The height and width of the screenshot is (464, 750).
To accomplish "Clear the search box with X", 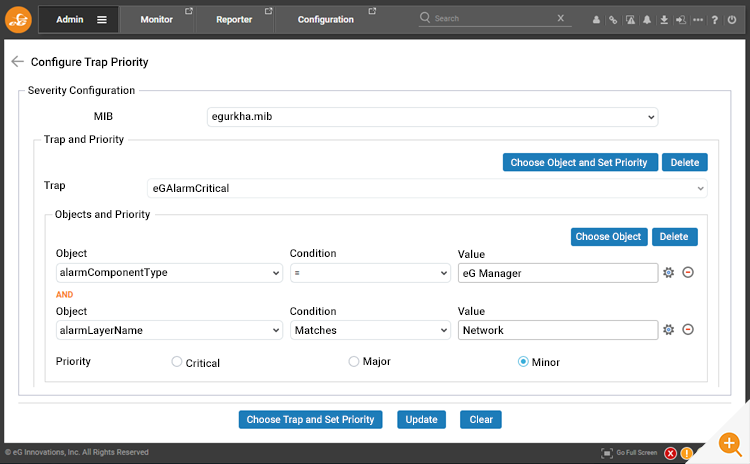I will 561,18.
